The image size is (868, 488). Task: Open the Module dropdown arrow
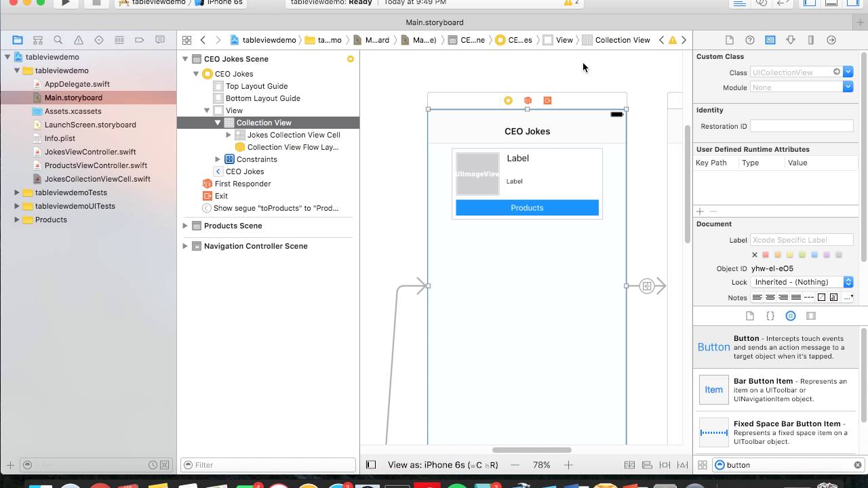click(848, 87)
